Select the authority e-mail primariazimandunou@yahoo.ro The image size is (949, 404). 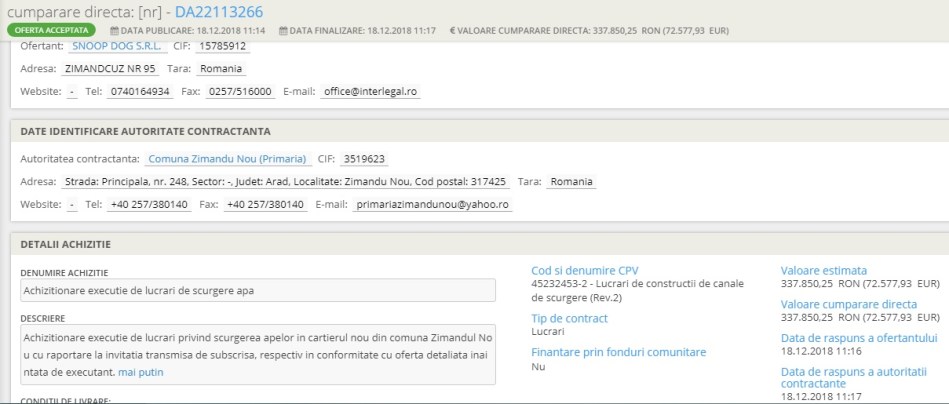tap(432, 205)
